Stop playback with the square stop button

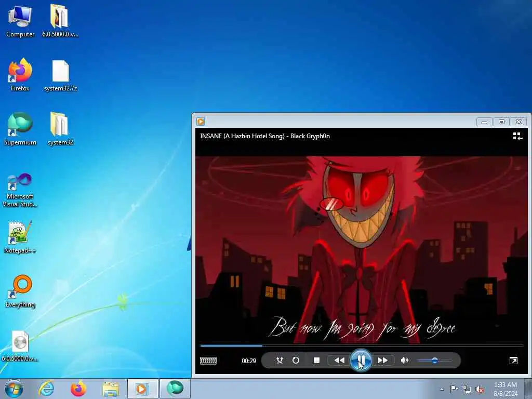coord(316,361)
